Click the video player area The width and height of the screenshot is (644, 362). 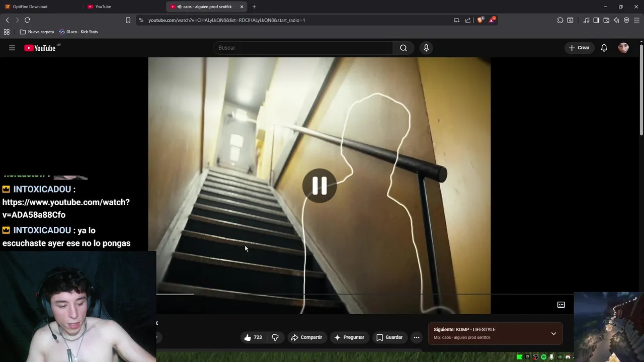(319, 186)
